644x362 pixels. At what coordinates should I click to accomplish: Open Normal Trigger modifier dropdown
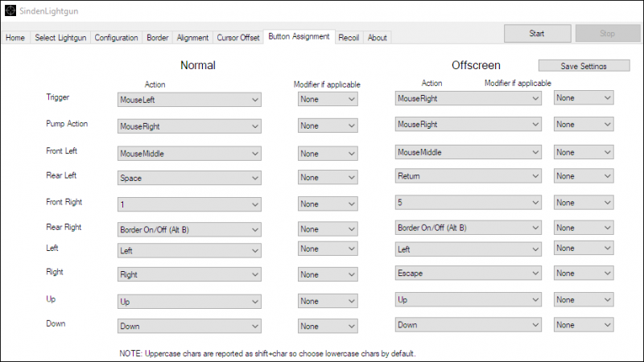pyautogui.click(x=328, y=99)
